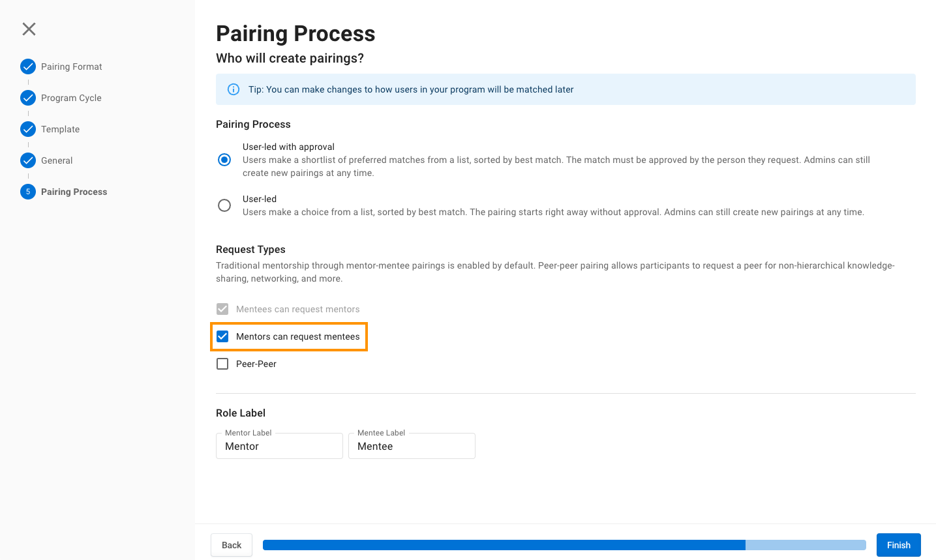This screenshot has height=560, width=936.
Task: Open the Pairing Format step label
Action: click(x=72, y=66)
